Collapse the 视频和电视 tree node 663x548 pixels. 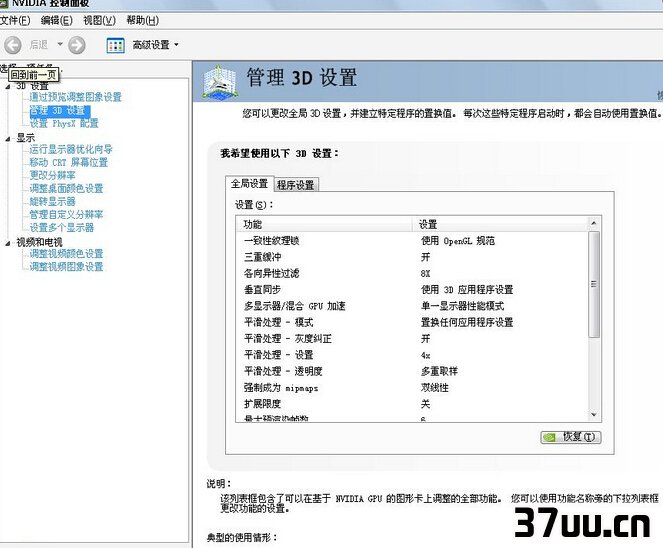point(8,243)
